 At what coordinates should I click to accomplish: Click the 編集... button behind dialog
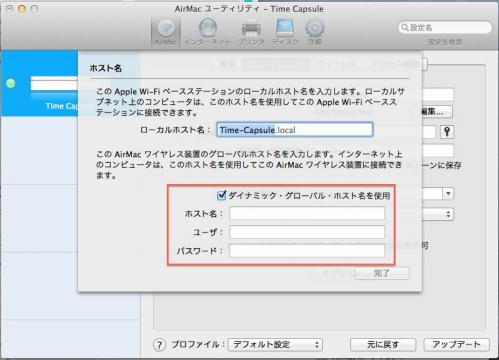coord(436,112)
